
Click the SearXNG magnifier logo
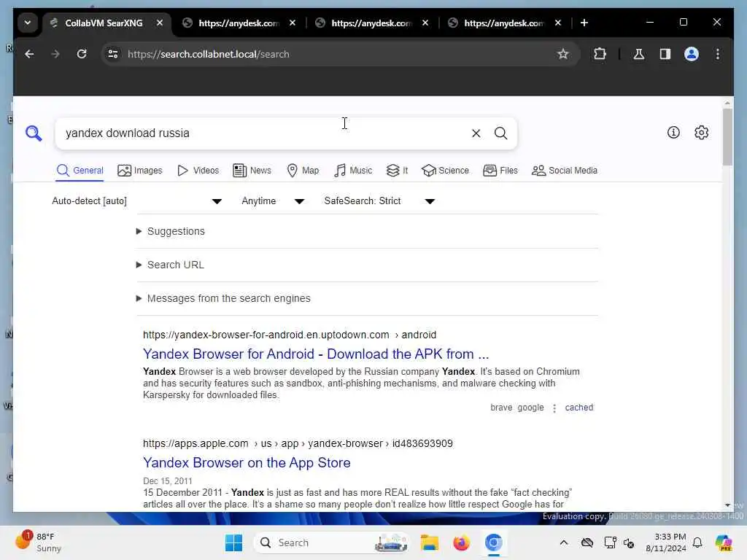pos(34,133)
